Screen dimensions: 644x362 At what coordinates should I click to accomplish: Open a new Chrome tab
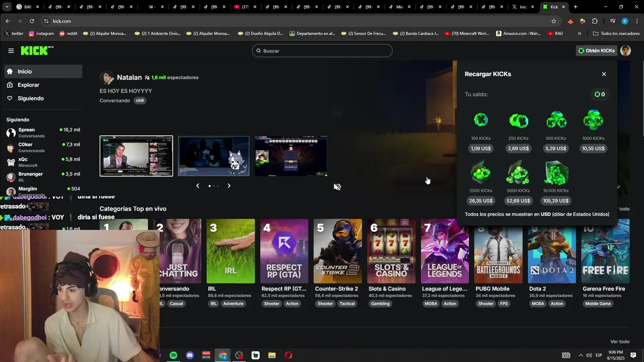[576, 7]
